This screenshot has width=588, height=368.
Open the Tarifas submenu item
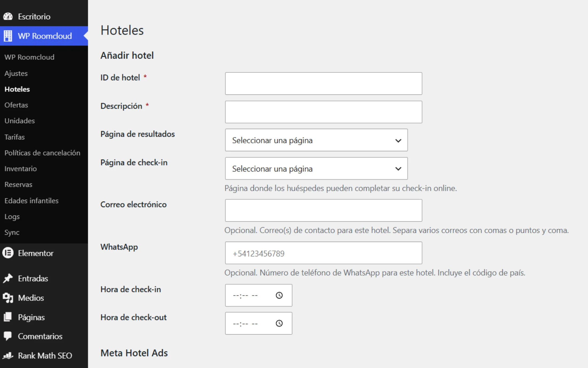coord(14,137)
